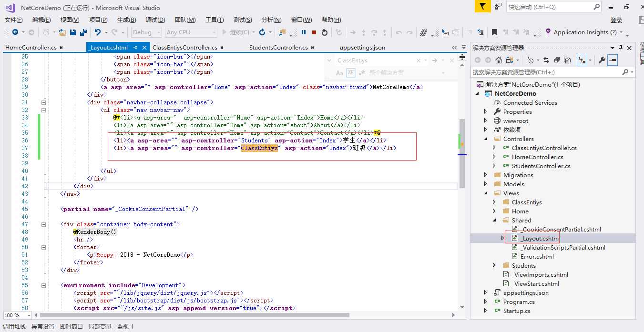Toggle Match Whole Word in find box
644x332 pixels.
351,73
